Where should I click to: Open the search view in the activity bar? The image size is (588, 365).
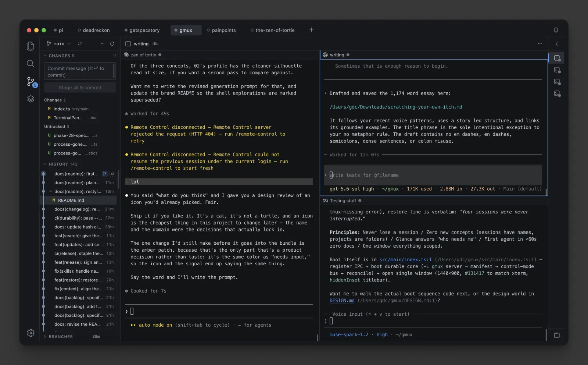click(31, 64)
